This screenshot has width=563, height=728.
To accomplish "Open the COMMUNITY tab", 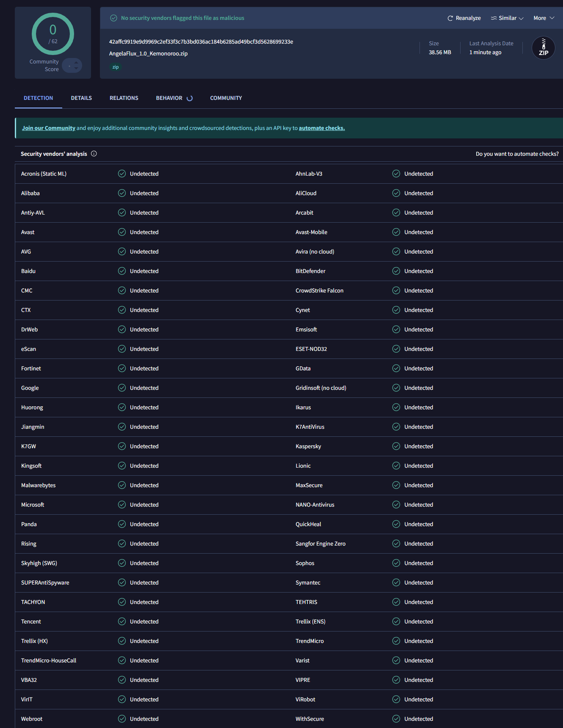I will (226, 98).
